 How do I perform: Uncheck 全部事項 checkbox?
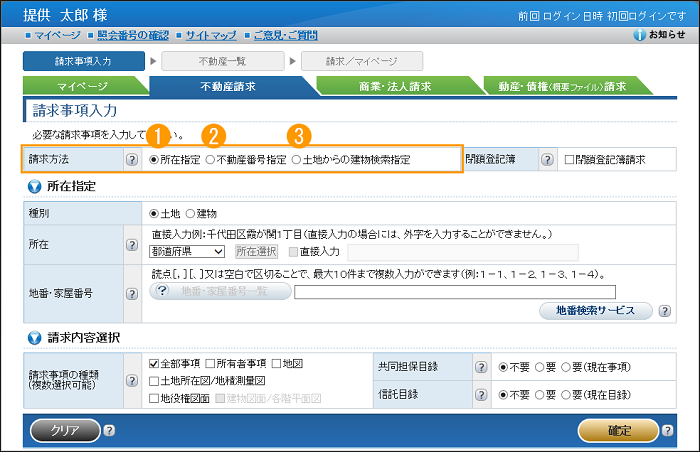pyautogui.click(x=154, y=364)
